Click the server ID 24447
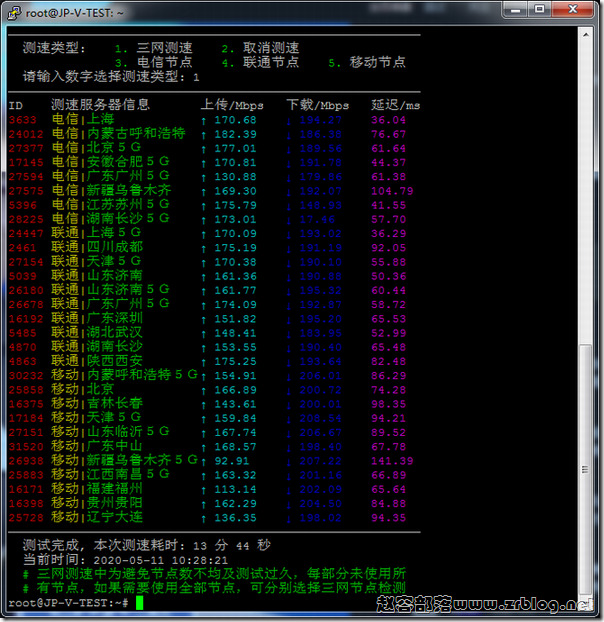 [x=26, y=234]
